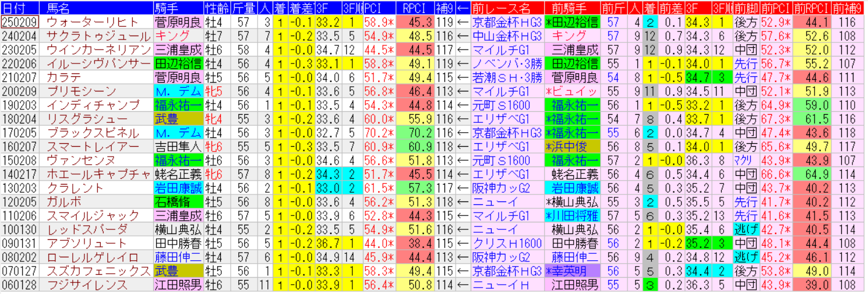The width and height of the screenshot is (868, 294).
Task: Open previous race クリスH1600
Action: 507,243
